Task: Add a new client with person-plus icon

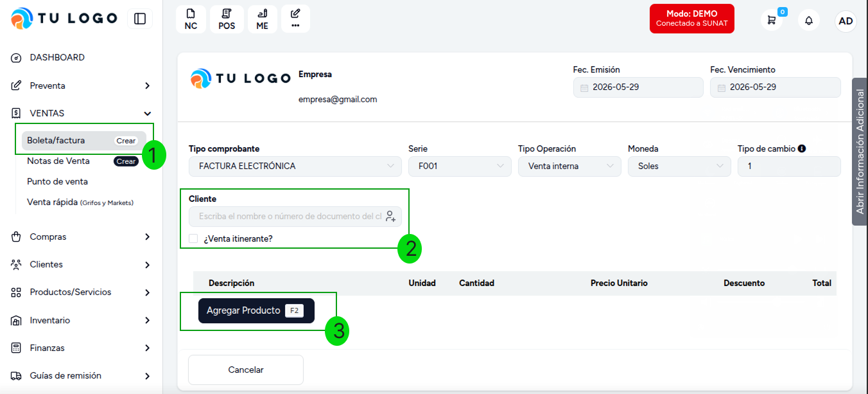Action: tap(390, 217)
